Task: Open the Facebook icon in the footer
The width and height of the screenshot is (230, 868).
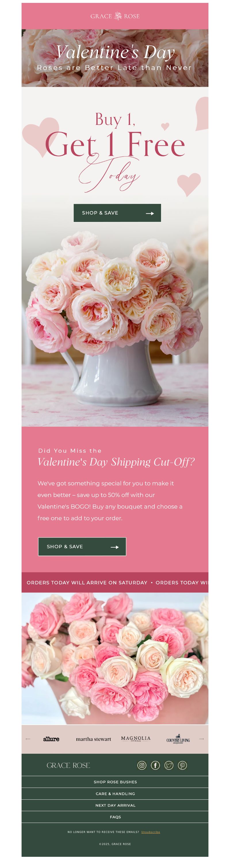Action: 155,765
